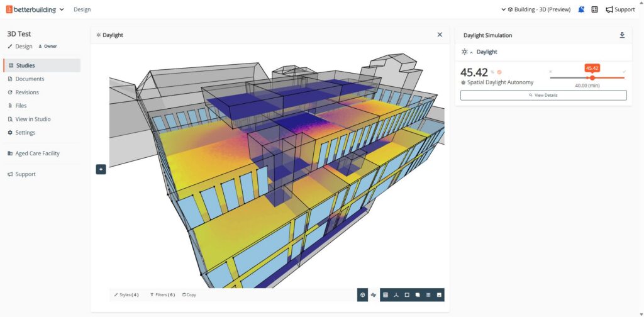Click the orange 45.42 slider handle
The image size is (644, 317).
coord(592,77)
